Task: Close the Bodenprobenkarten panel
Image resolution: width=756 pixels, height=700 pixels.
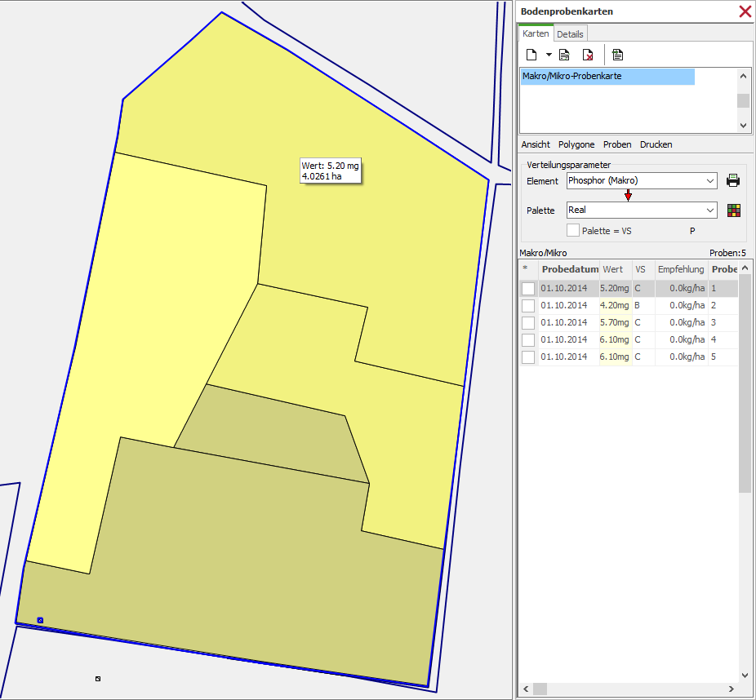Action: pyautogui.click(x=745, y=11)
